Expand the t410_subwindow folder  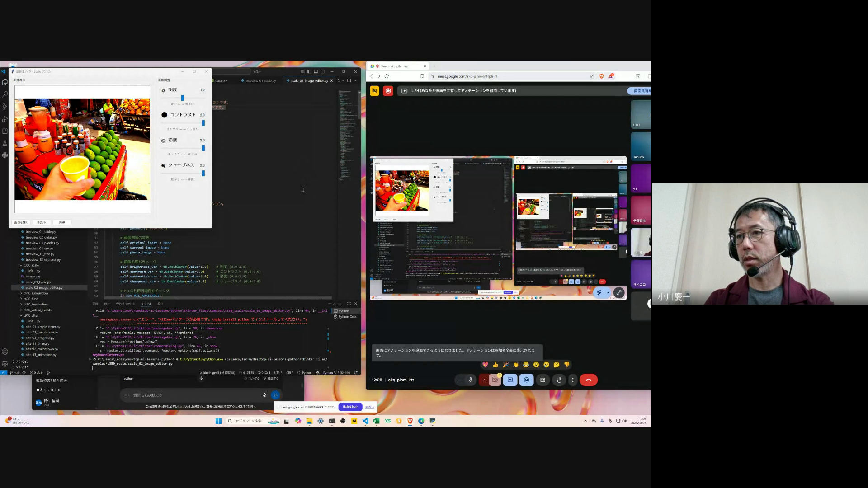pos(36,293)
